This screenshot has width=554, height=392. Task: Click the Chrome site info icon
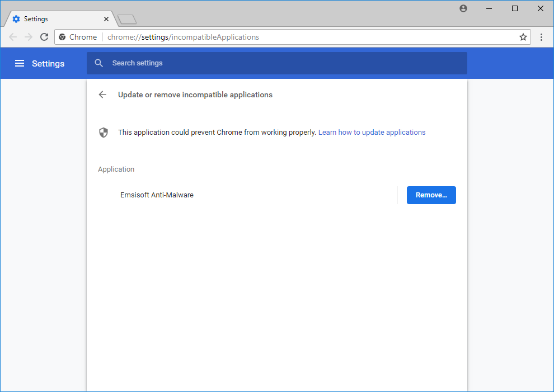pyautogui.click(x=62, y=37)
